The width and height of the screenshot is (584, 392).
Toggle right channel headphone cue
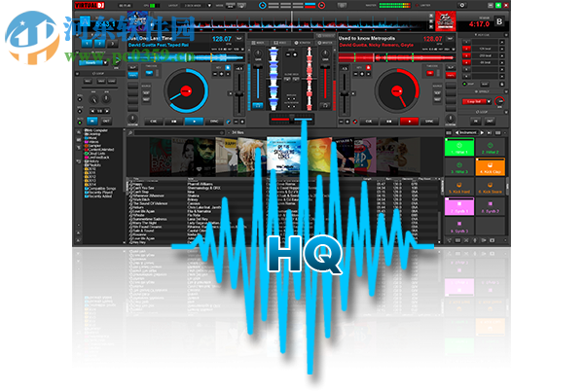(x=325, y=106)
